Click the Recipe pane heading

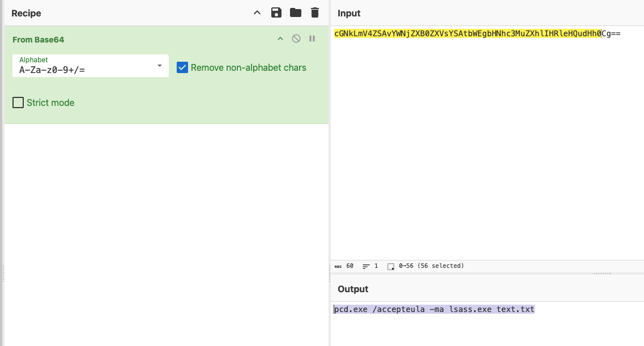click(x=26, y=13)
